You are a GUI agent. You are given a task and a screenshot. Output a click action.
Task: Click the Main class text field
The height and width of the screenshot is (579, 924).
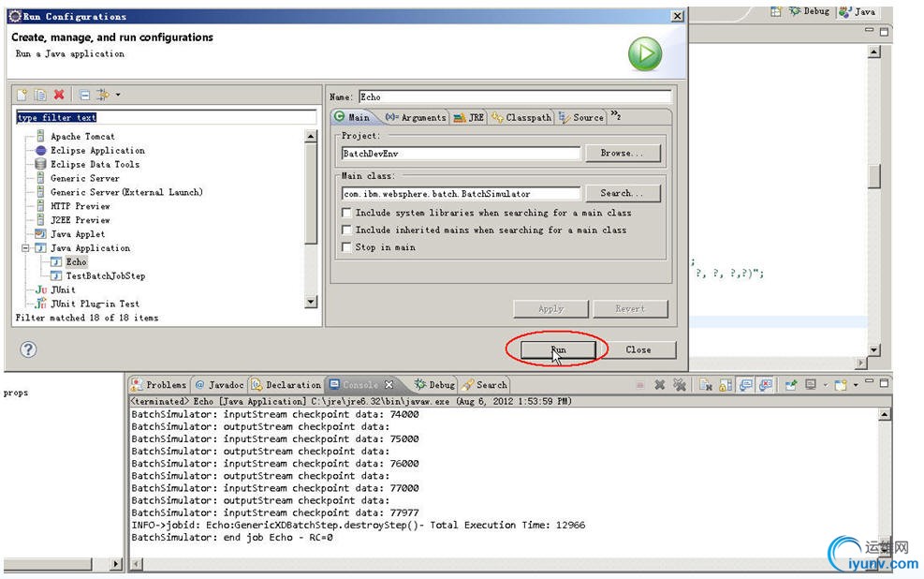point(461,193)
